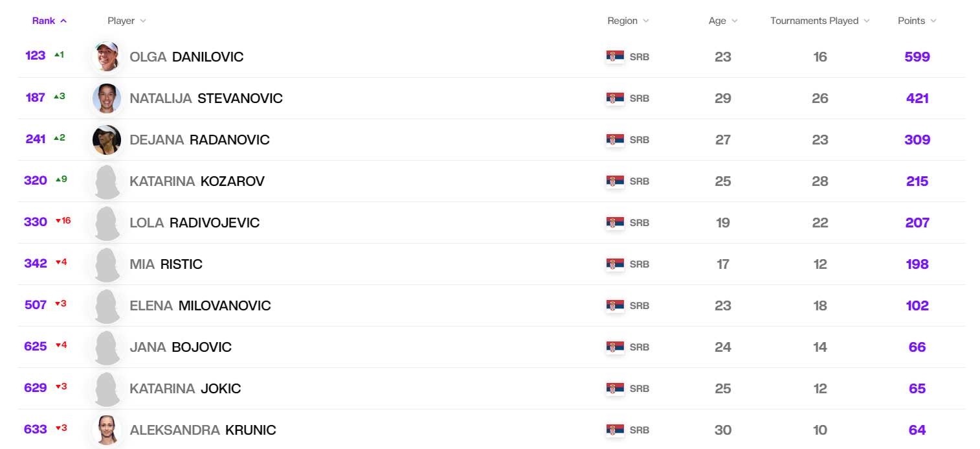Open Aleksandra Krunic's name link
The height and width of the screenshot is (449, 980).
[203, 430]
